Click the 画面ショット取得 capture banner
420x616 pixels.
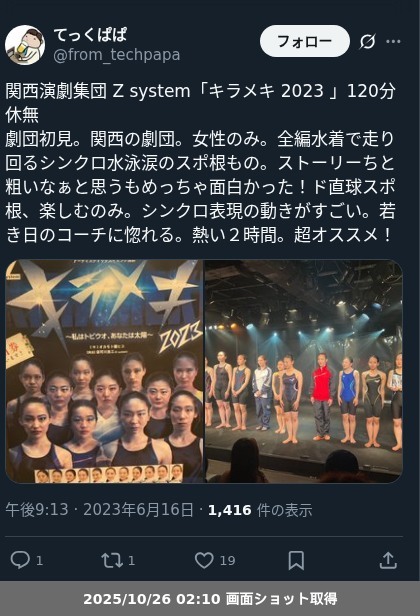[210, 599]
